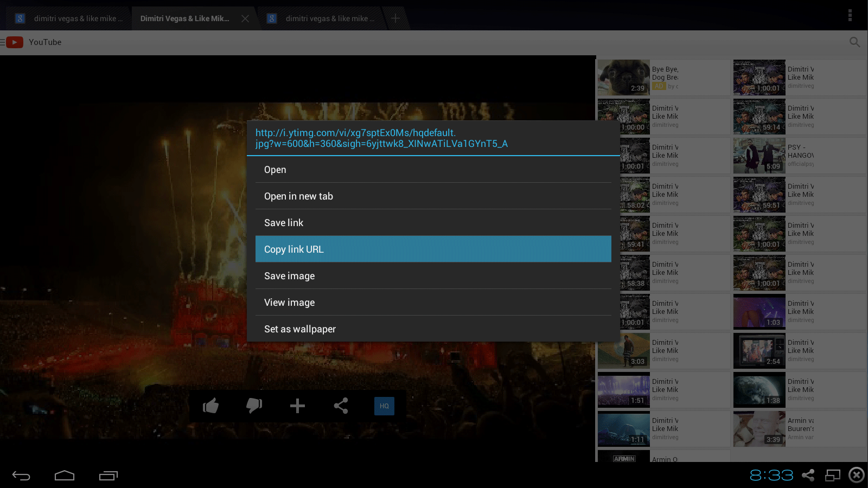This screenshot has width=868, height=488.
Task: Click the YouTube title text
Action: 45,42
